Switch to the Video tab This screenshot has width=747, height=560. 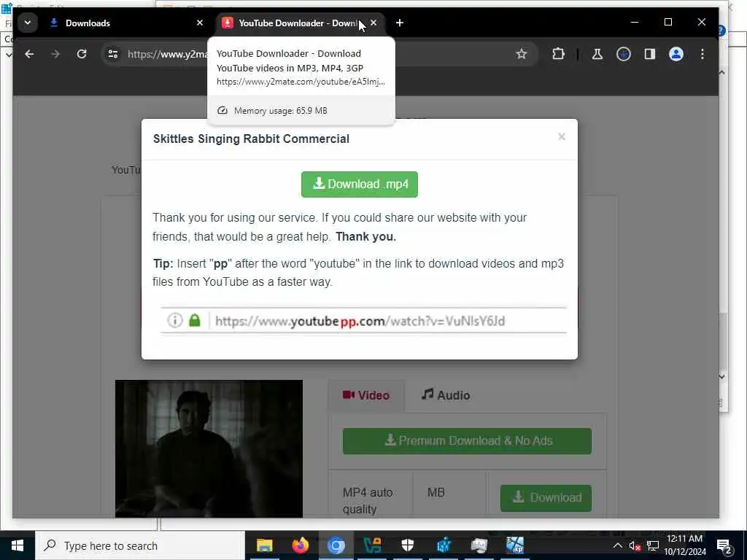[366, 395]
